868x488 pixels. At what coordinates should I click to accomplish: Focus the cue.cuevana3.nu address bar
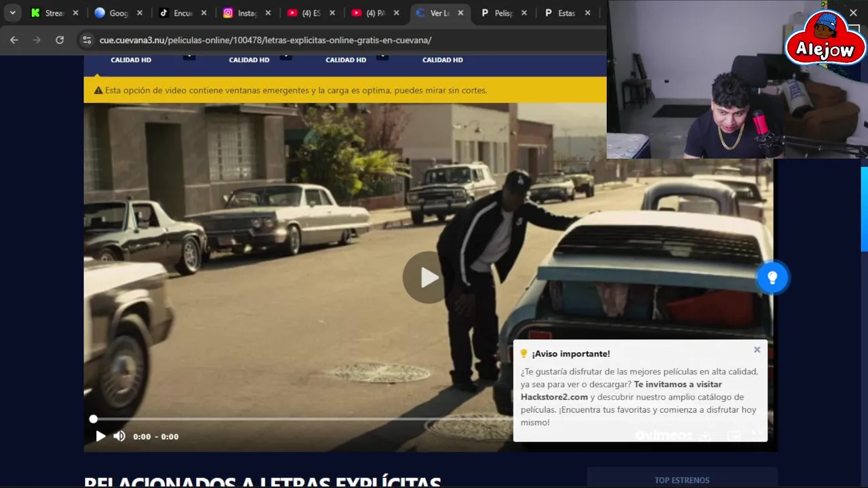(265, 40)
